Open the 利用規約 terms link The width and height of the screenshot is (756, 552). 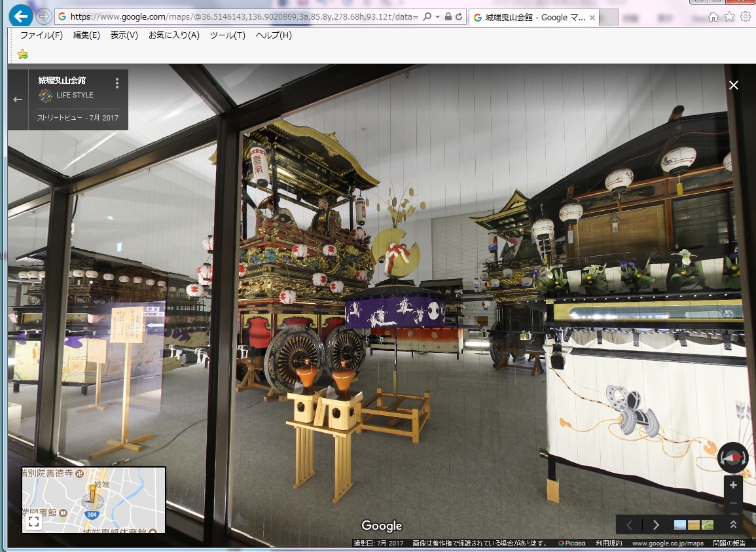click(609, 543)
